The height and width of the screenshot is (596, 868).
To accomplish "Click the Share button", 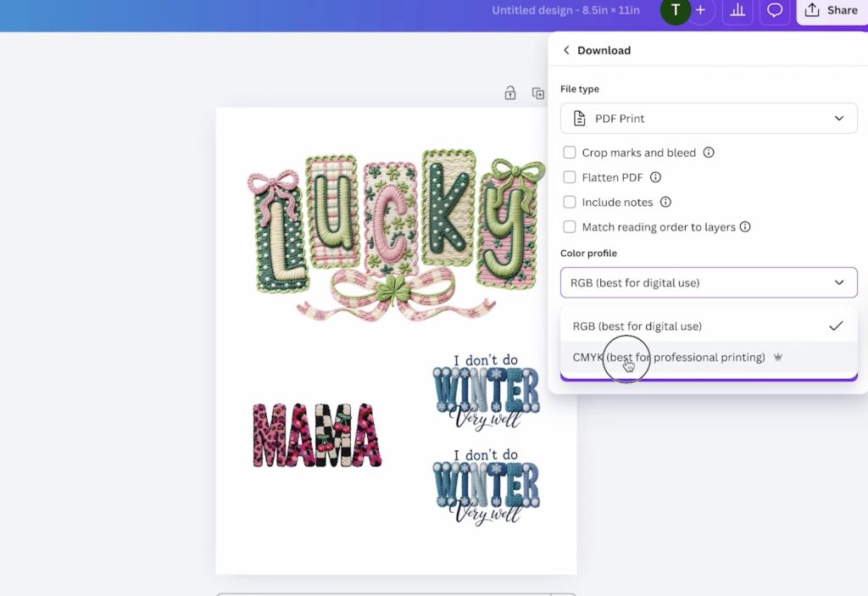I will (832, 10).
